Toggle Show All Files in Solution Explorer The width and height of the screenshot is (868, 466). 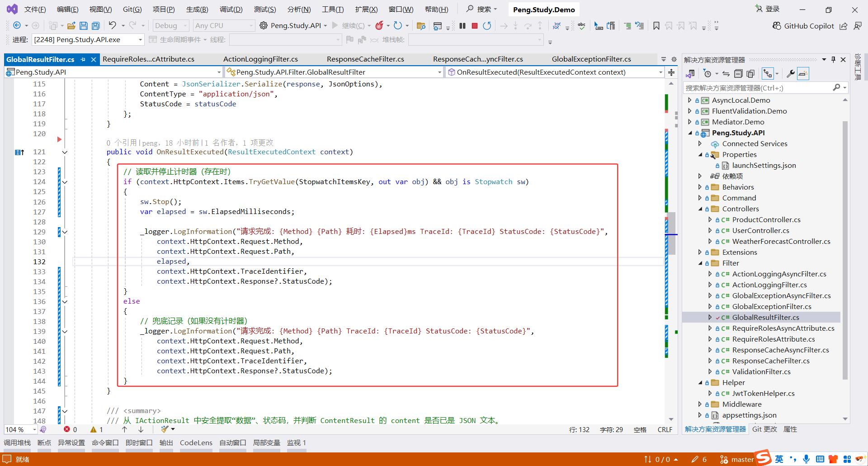(750, 74)
